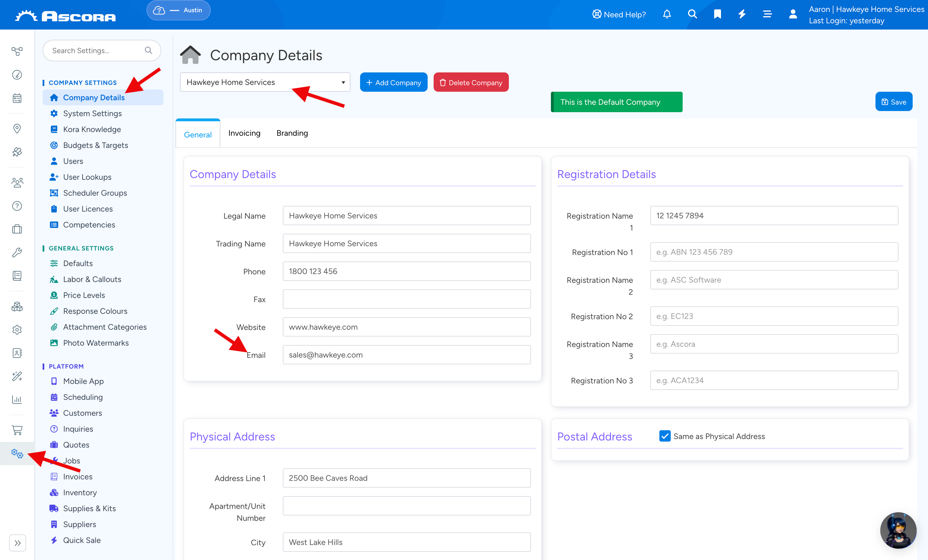Viewport: 928px width, 560px height.
Task: Open the notifications bell icon
Action: [x=667, y=14]
